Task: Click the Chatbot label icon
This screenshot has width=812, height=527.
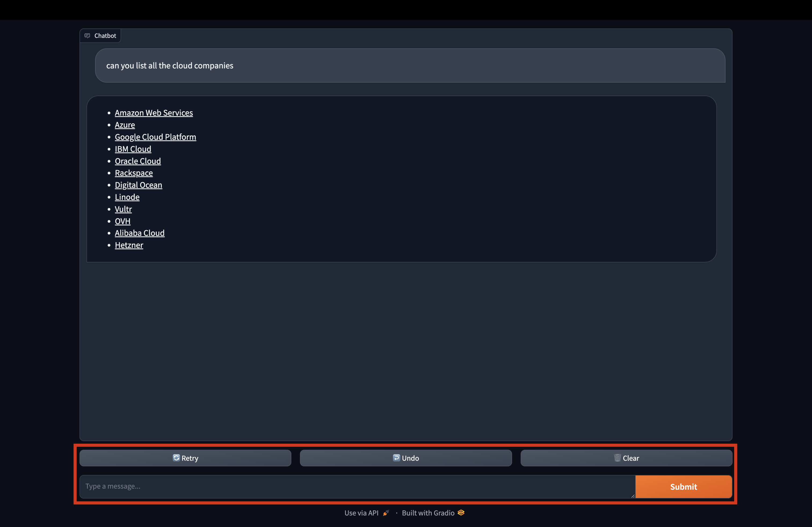Action: [x=87, y=35]
